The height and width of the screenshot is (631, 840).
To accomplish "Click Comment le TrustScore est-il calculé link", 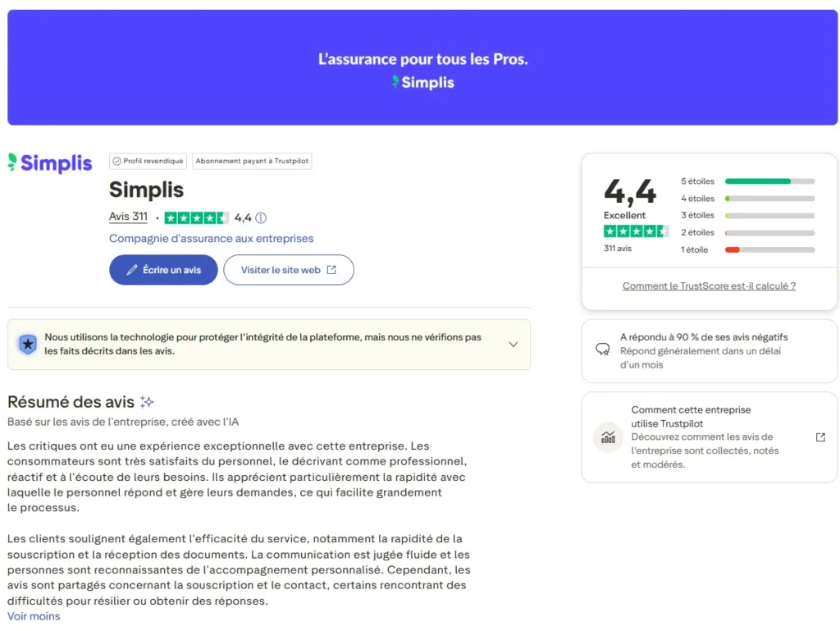I will coord(709,286).
